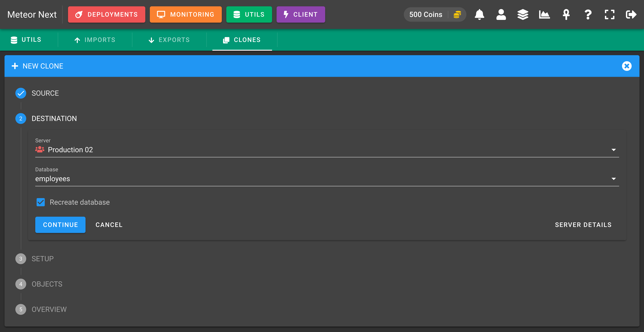Viewport: 644px width, 332px height.
Task: Click the Overview step number circle
Action: point(21,309)
